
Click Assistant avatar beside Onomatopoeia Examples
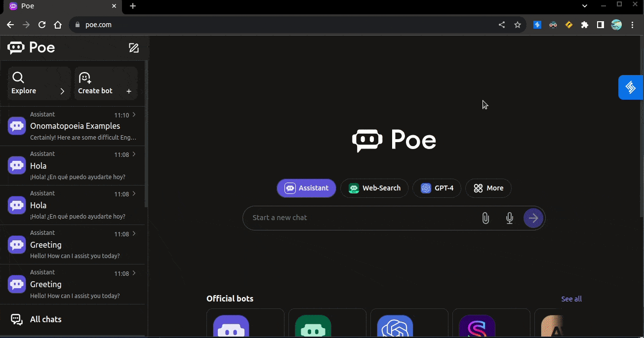(x=17, y=126)
